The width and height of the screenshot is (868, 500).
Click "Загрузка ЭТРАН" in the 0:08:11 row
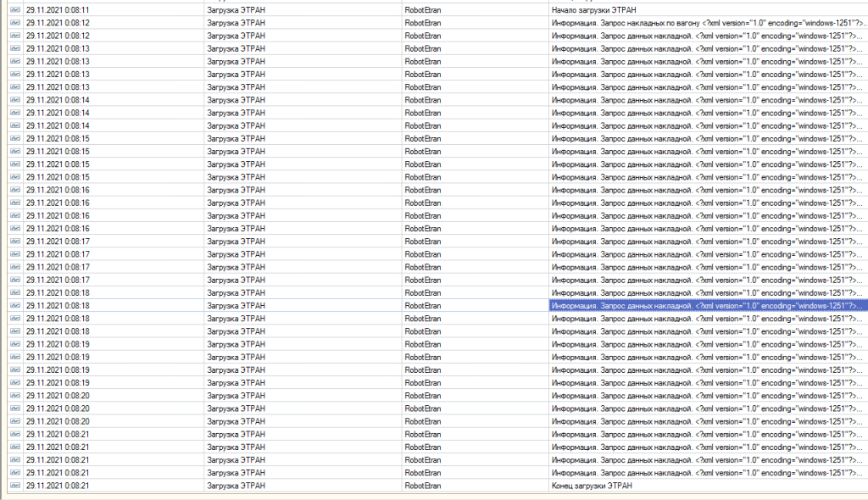pyautogui.click(x=236, y=10)
